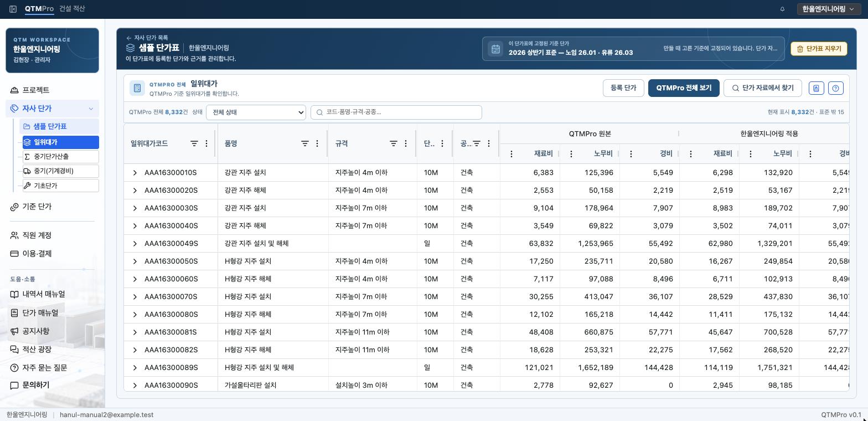Image resolution: width=868 pixels, height=421 pixels.
Task: Click the document icon beside help
Action: pyautogui.click(x=816, y=88)
